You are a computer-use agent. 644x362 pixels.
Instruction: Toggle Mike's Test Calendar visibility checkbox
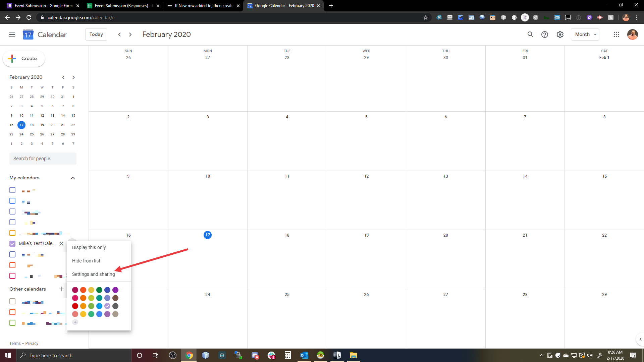[12, 244]
